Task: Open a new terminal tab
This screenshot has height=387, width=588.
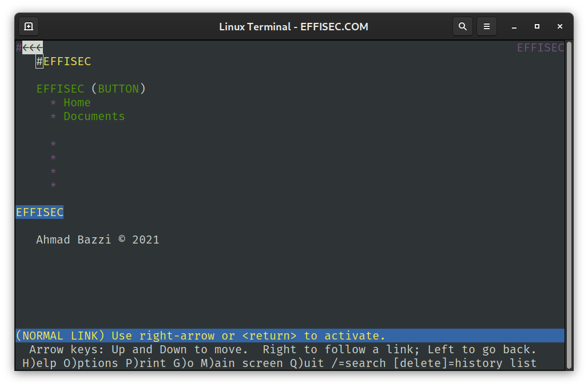Action: coord(28,26)
